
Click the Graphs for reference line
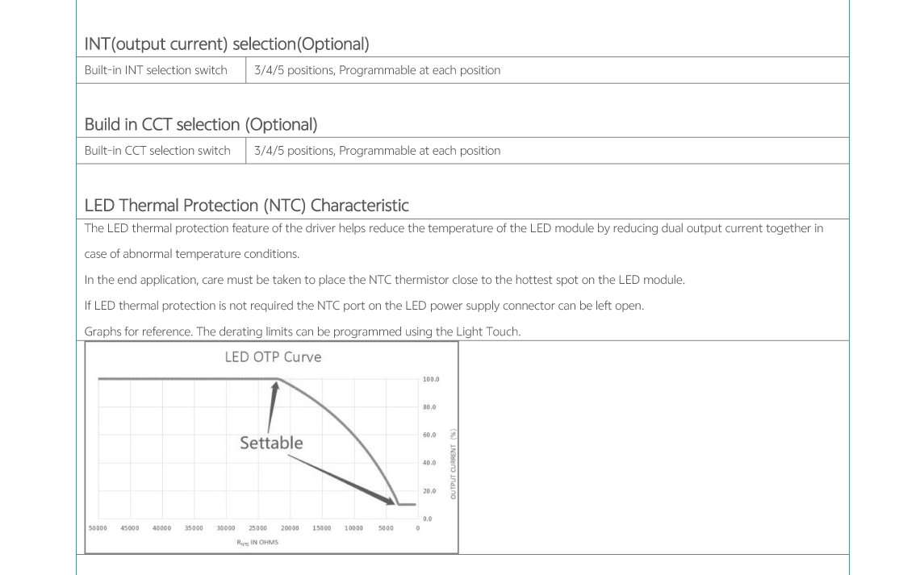point(303,331)
